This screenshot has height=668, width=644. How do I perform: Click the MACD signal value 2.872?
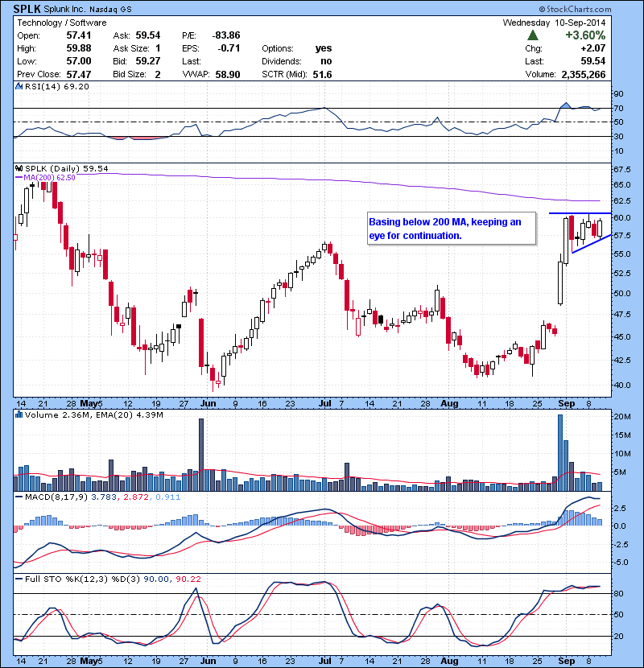[136, 497]
